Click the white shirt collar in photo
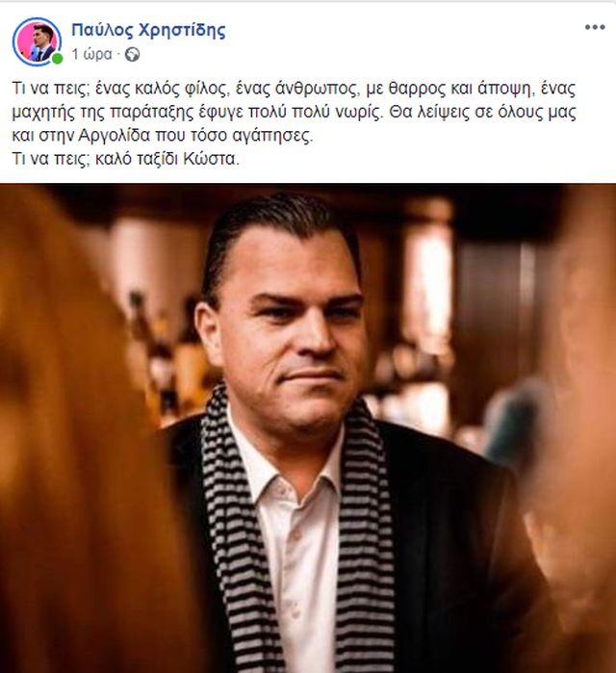616x673 pixels. coord(283,463)
